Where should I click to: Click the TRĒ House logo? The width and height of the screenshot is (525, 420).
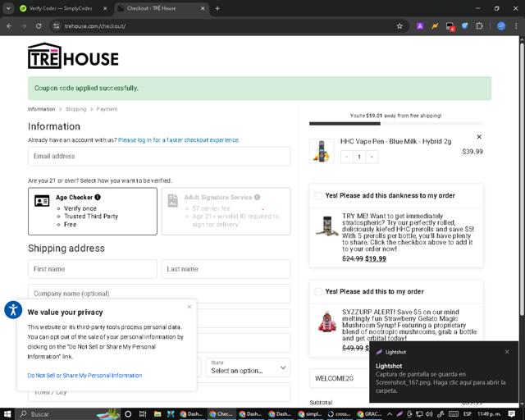[73, 56]
